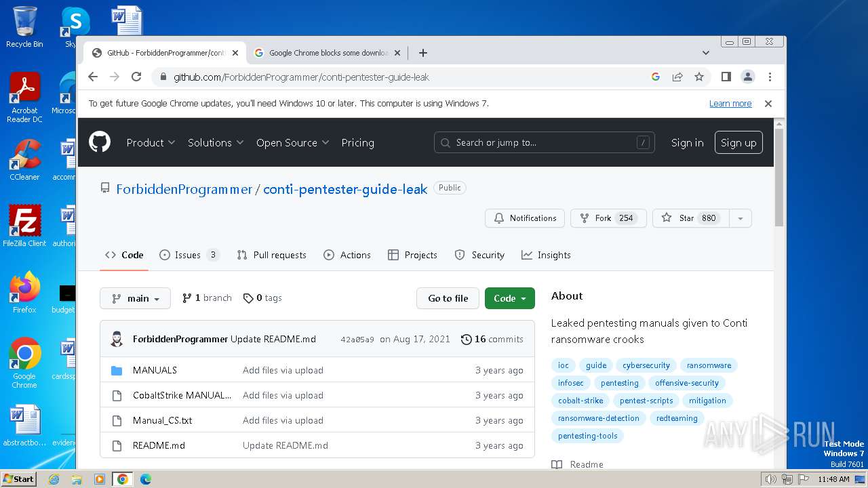Switch to the Projects tab
The image size is (868, 488).
(412, 255)
